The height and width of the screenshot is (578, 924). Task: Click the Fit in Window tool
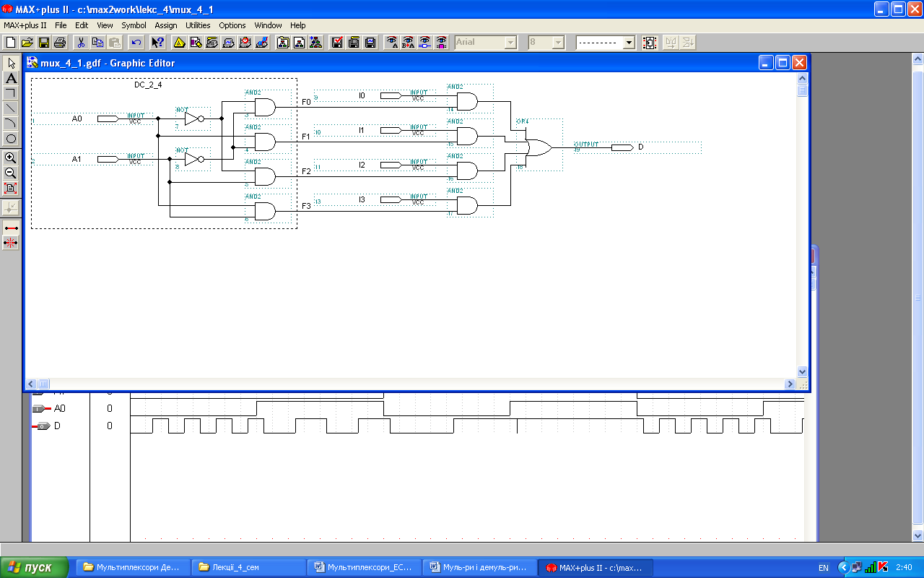(11, 188)
